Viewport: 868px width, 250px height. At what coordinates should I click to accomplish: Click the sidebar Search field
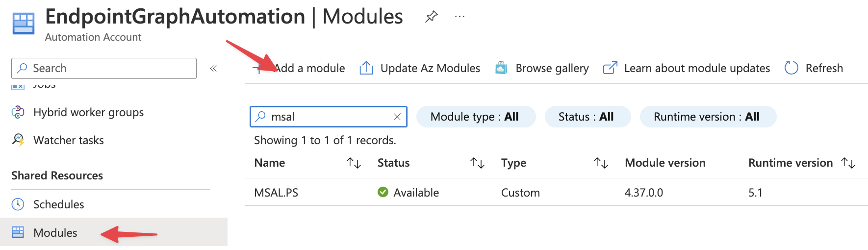pyautogui.click(x=104, y=69)
